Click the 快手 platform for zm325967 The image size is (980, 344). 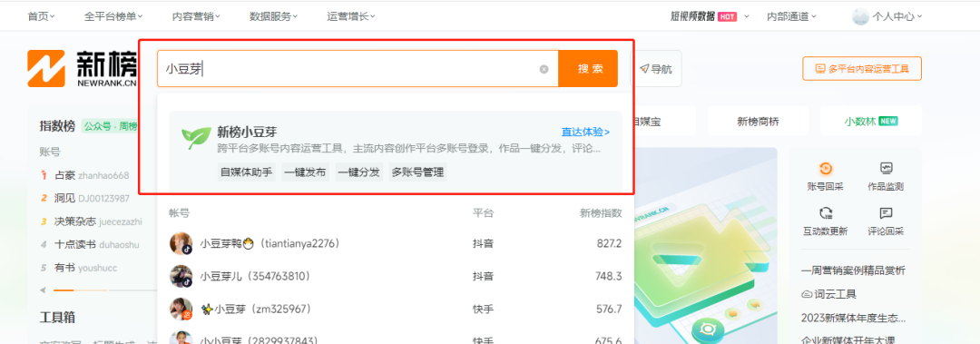[483, 309]
